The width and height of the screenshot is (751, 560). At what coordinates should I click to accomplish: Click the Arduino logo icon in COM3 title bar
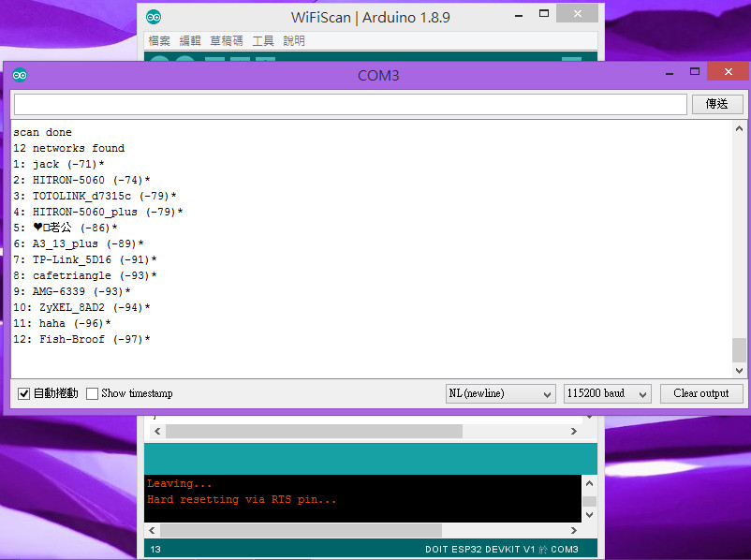tap(20, 75)
